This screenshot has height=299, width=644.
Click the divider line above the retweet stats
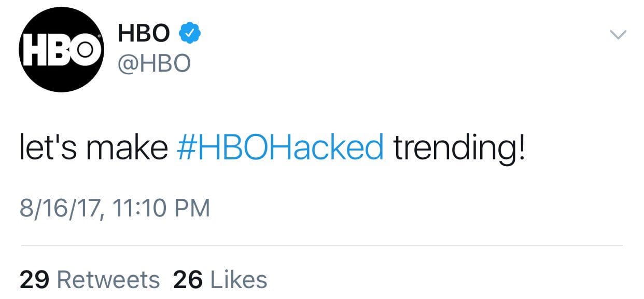point(321,245)
